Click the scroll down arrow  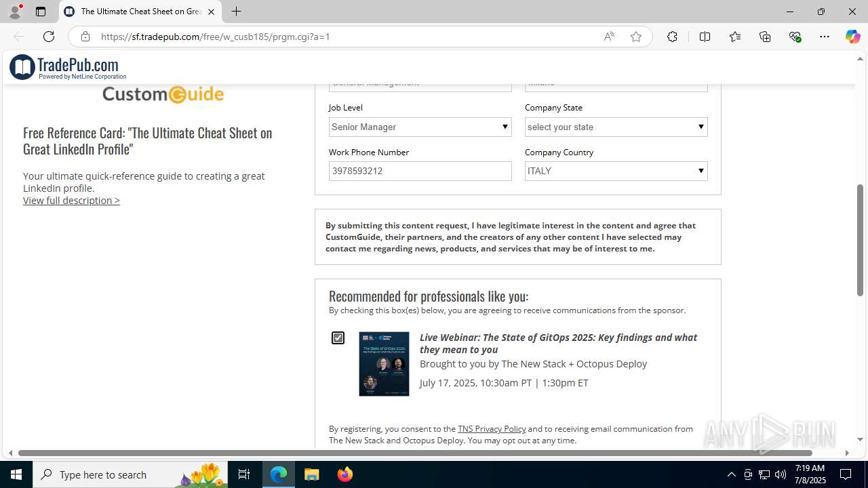click(x=860, y=440)
